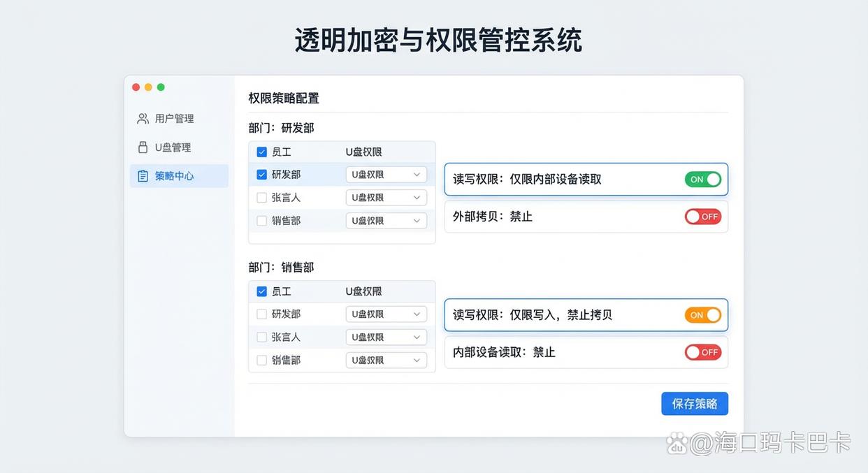Check 研发部 checkbox under 销售部 section
The width and height of the screenshot is (868, 473).
(261, 314)
